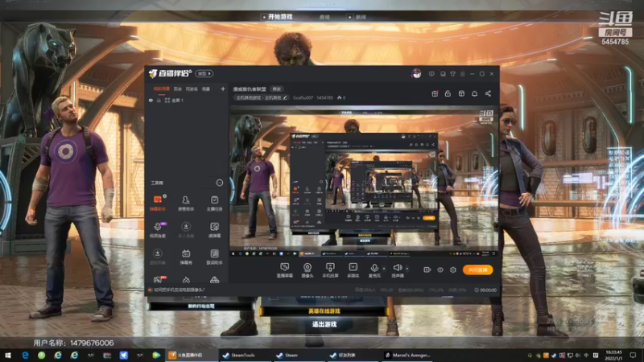Image resolution: width=644 pixels, height=362 pixels.
Task: Select the fourth scene tab
Action: coord(206,88)
